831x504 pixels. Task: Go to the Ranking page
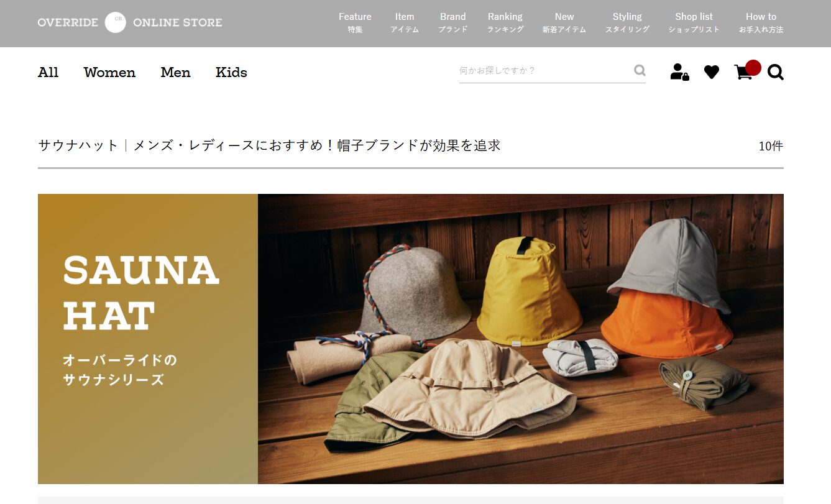[505, 22]
